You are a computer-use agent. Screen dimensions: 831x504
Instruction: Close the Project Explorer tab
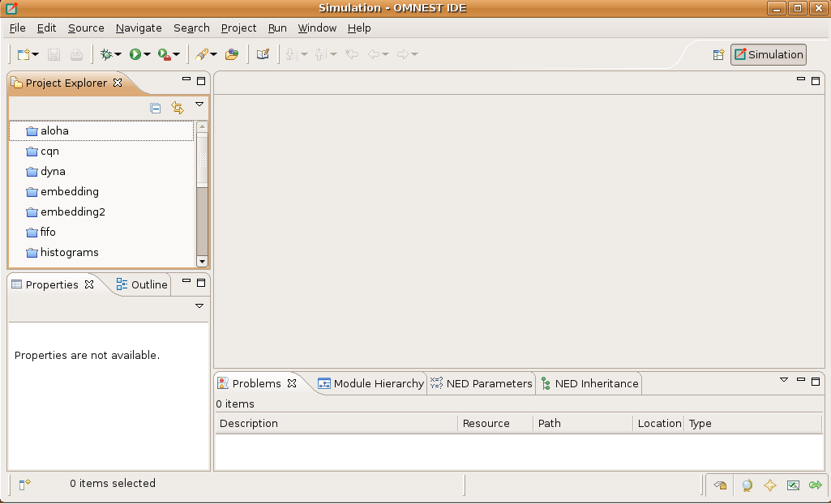(118, 83)
